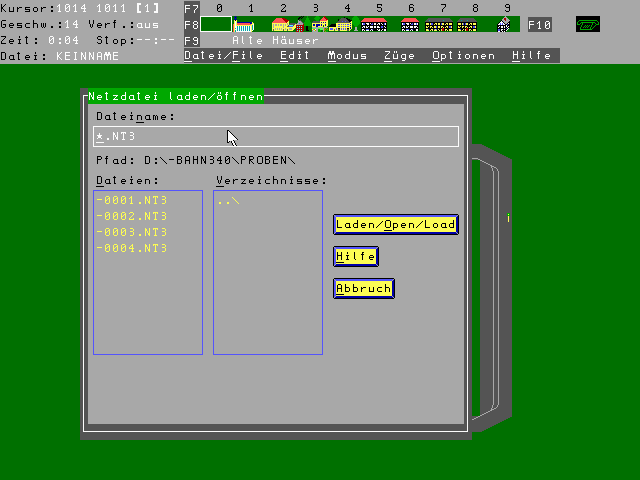Open the Modus menu
The width and height of the screenshot is (640, 480).
coord(347,56)
